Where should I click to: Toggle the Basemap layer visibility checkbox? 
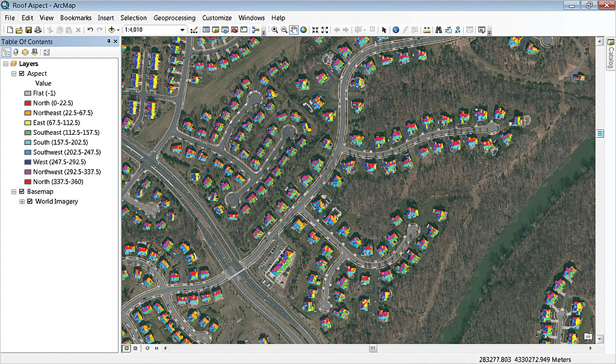coord(22,191)
